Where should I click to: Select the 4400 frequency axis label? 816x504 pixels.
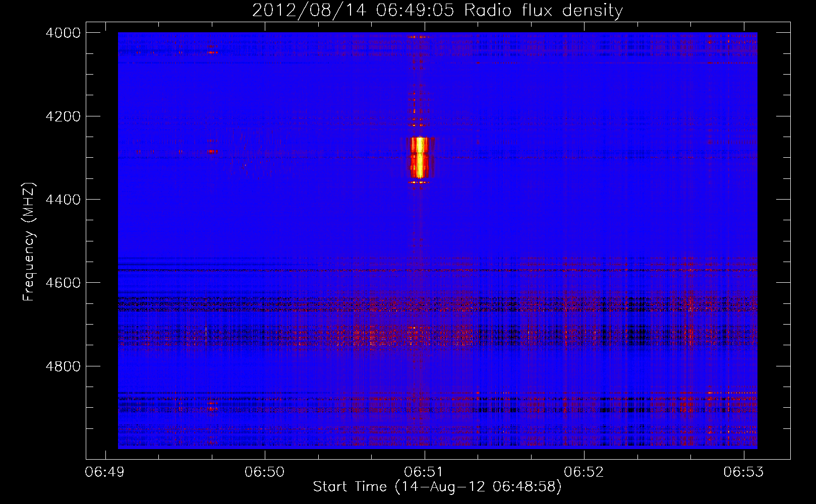coord(63,200)
